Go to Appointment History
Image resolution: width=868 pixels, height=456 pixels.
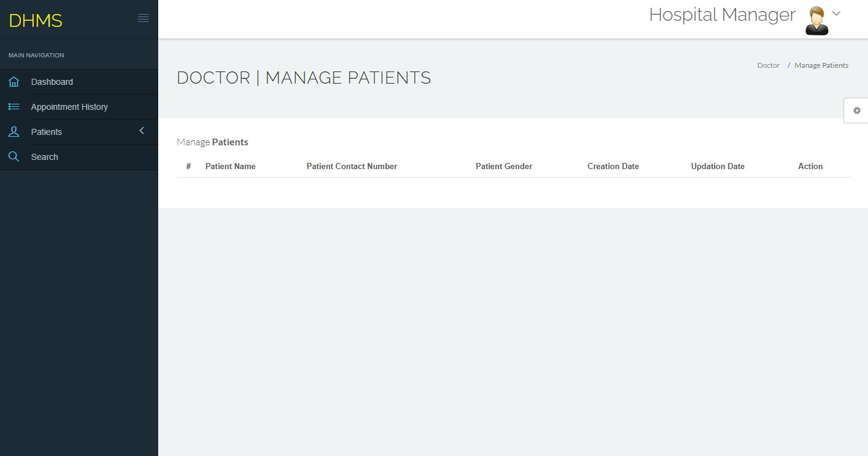click(x=69, y=107)
